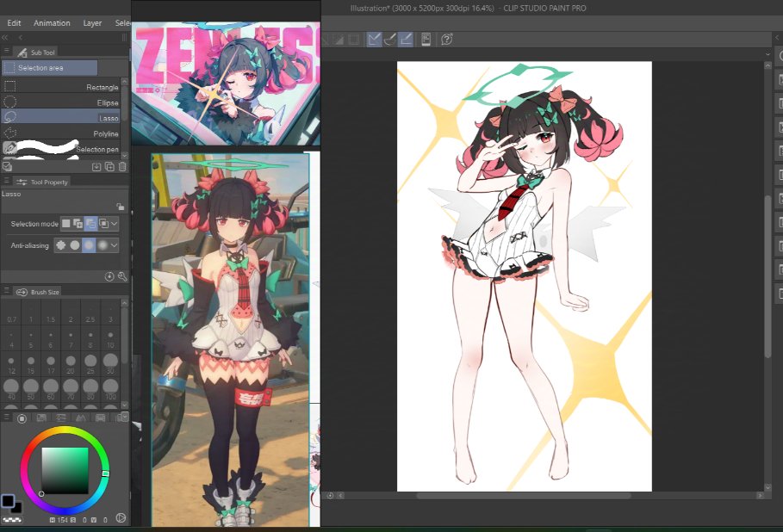Viewport: 783px width, 532px height.
Task: Open the Brush Size panel hamburger menu
Action: click(x=7, y=290)
